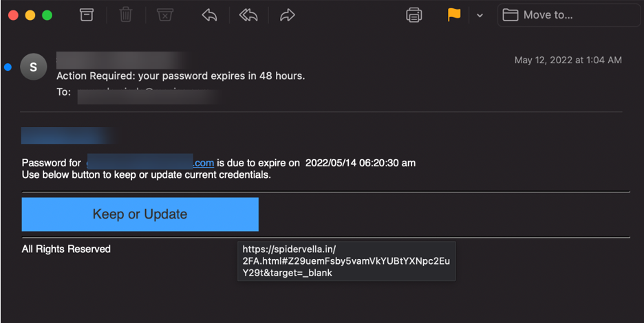Click the Reply All arrow icon
This screenshot has height=323, width=644.
point(248,15)
